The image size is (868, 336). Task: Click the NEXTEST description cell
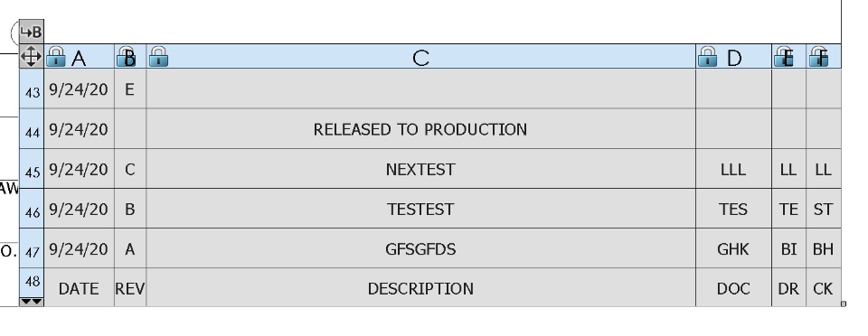420,169
